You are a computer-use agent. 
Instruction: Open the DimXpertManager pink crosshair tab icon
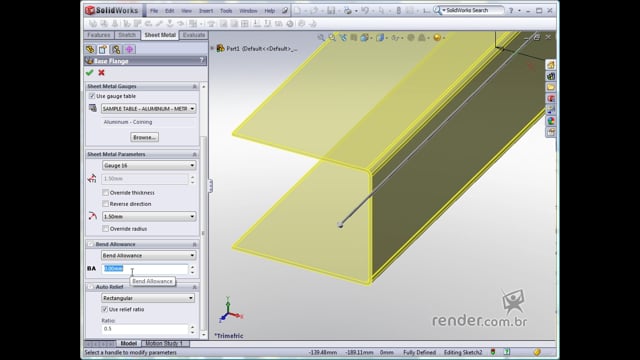click(129, 49)
